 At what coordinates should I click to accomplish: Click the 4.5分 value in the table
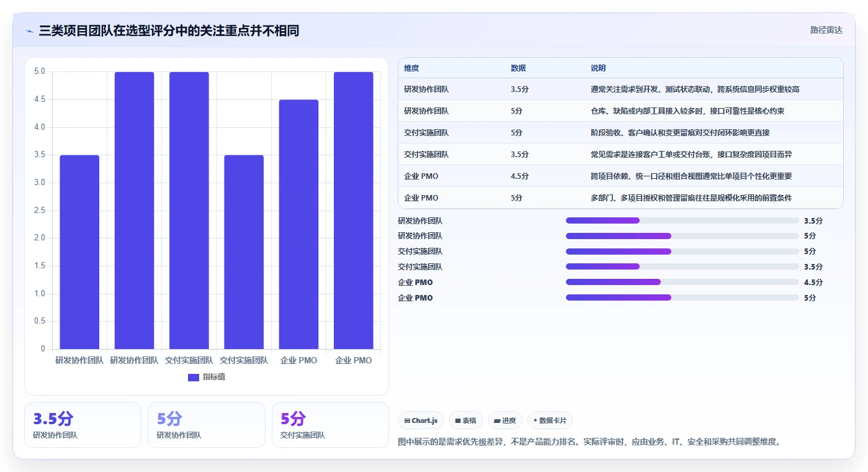point(520,176)
